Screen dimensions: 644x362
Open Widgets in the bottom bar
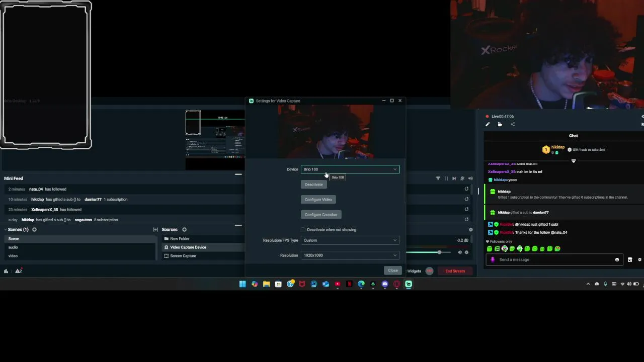point(414,271)
